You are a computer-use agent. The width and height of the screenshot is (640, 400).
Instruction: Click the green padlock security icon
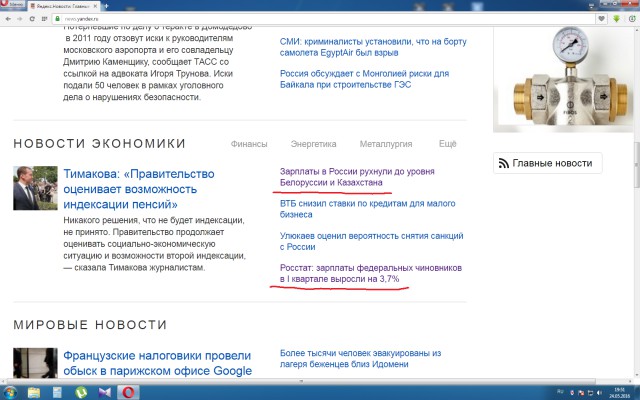click(x=58, y=19)
